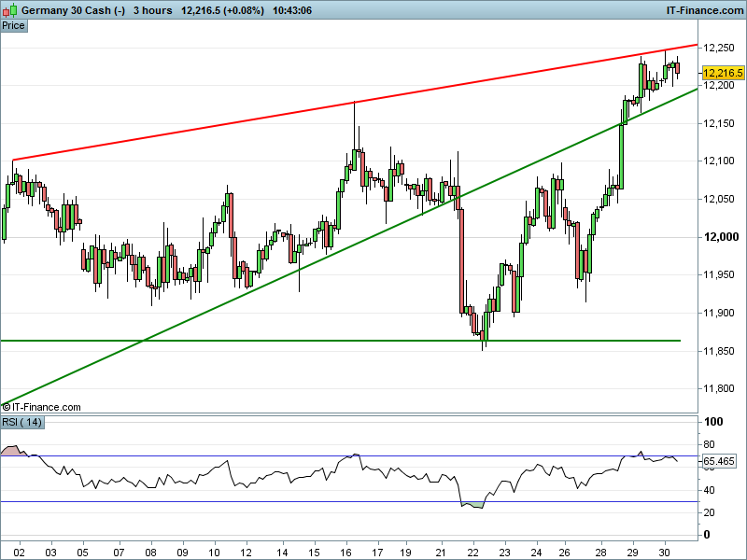Click the RSI axis 20 label
This screenshot has height=560, width=747.
click(x=709, y=512)
